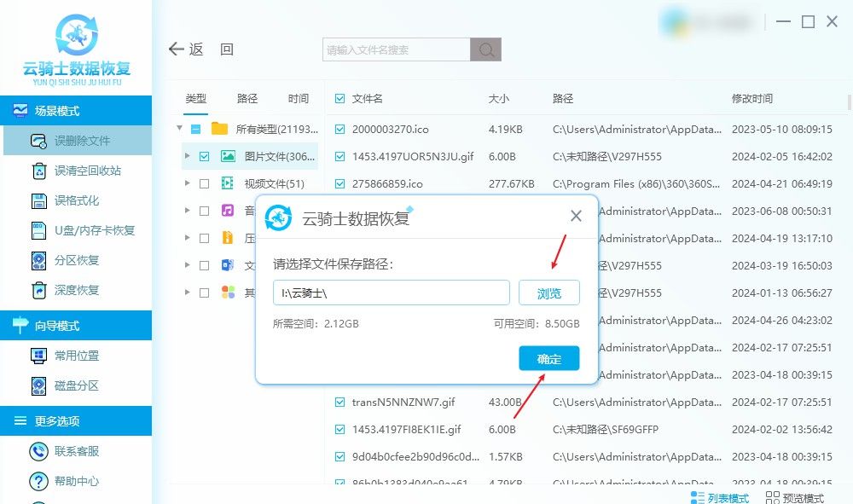Sort by 大小 column header
The width and height of the screenshot is (853, 504).
click(x=499, y=98)
